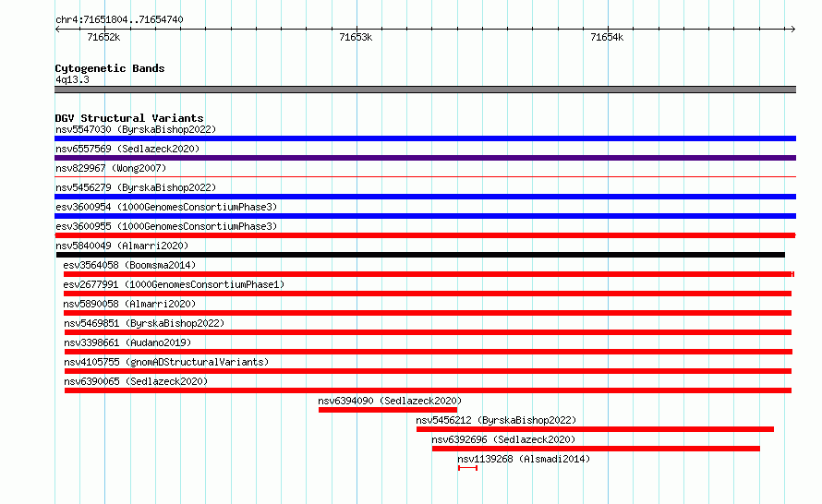
Task: Click the chr4:71651804..71654740 coordinate text
Action: (119, 19)
